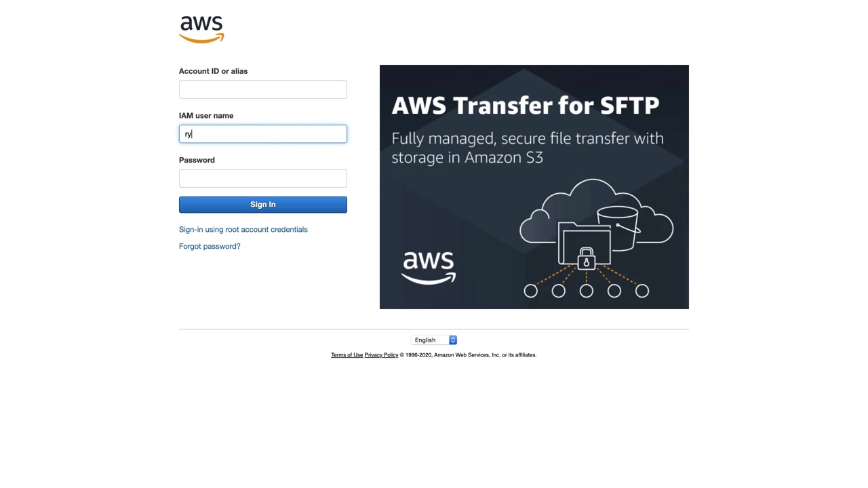Click the padlock icon in banner illustration

(x=587, y=258)
